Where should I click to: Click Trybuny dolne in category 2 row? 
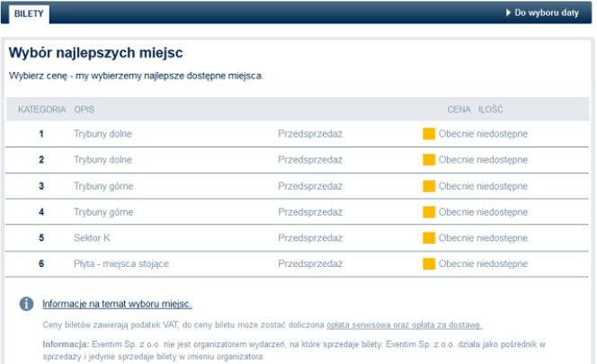102,160
